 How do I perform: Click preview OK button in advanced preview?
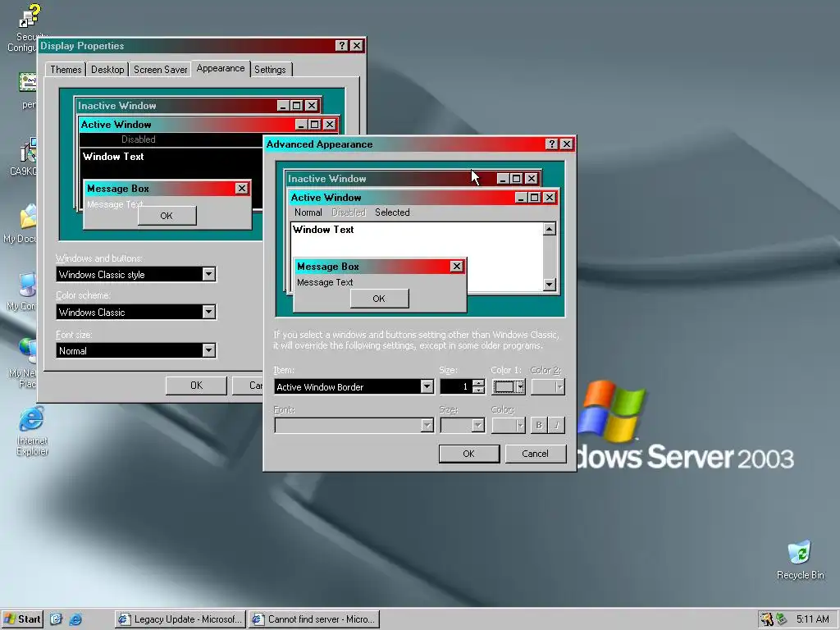point(379,299)
